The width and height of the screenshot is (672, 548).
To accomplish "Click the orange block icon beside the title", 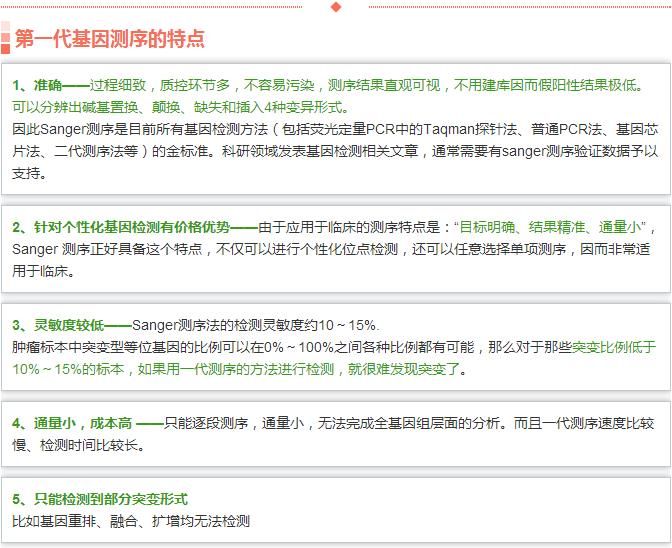I will [x=6, y=39].
